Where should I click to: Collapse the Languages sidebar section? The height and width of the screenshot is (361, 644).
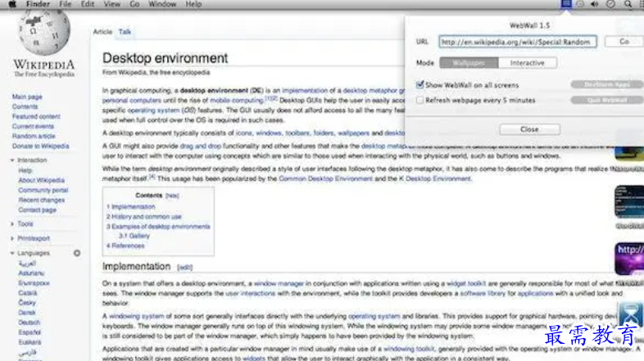12,253
